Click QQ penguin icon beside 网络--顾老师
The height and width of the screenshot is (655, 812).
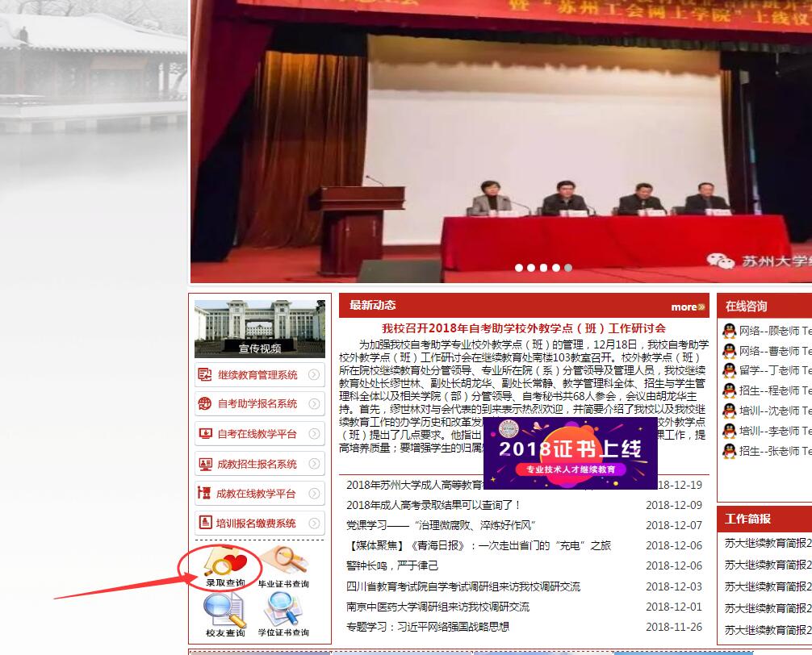coord(729,331)
